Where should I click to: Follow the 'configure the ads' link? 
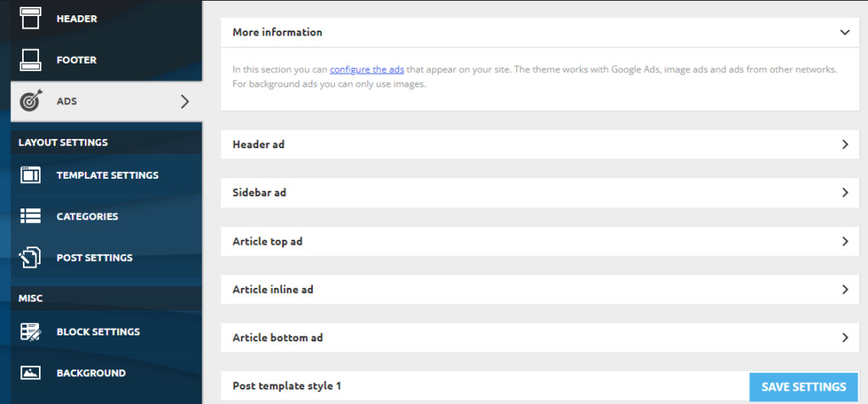367,69
